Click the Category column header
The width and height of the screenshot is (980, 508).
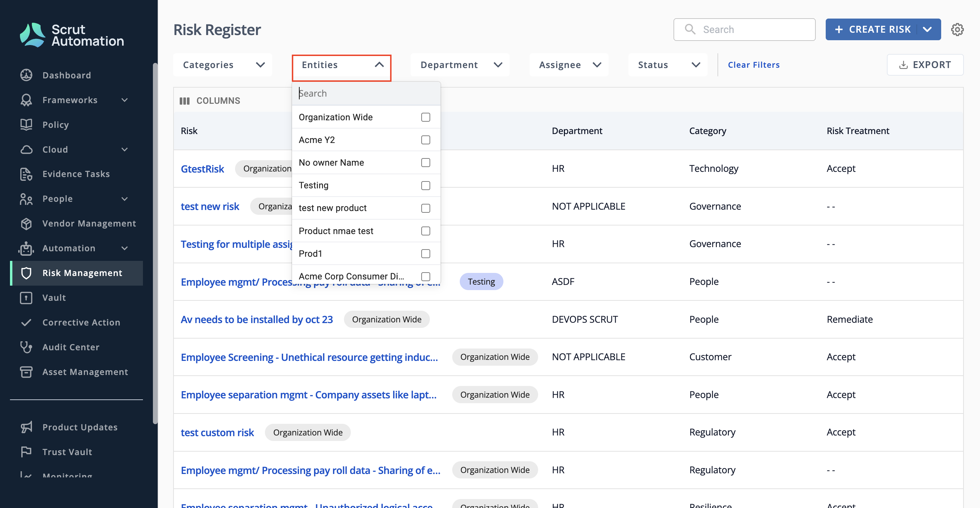[x=708, y=131]
